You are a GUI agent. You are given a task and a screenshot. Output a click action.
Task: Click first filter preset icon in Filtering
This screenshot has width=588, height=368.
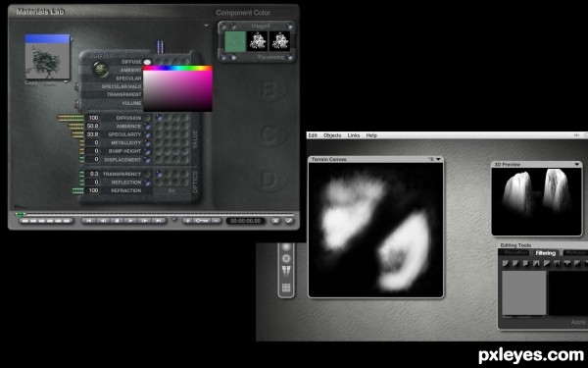point(506,263)
